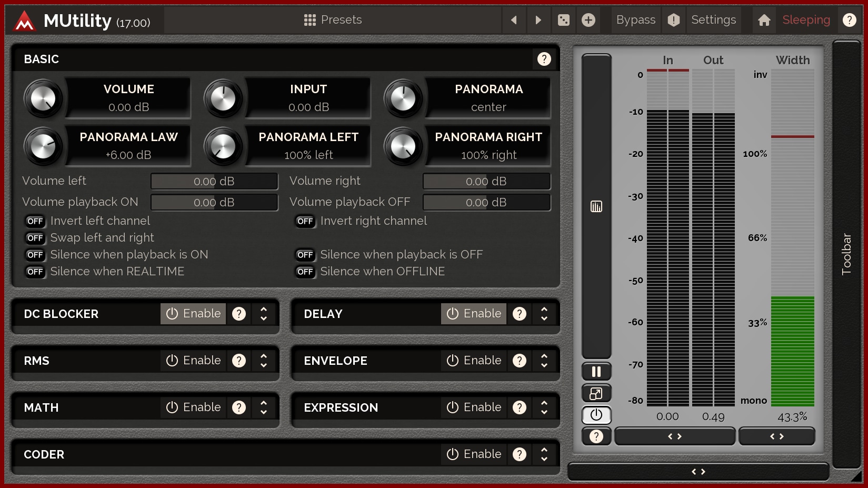Click the previous preset arrow
Screen dimensions: 868x488
514,20
